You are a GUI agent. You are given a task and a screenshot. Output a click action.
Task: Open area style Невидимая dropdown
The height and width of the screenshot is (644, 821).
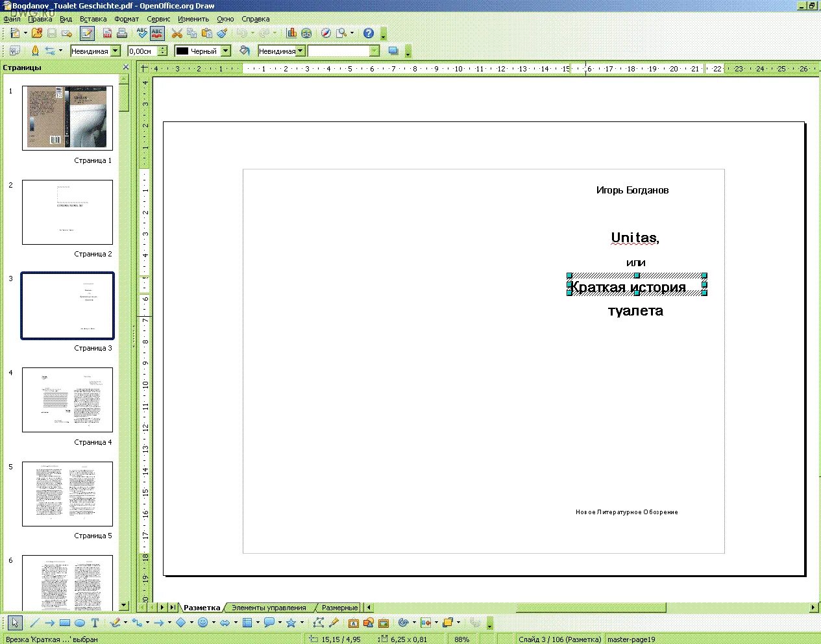pos(300,51)
